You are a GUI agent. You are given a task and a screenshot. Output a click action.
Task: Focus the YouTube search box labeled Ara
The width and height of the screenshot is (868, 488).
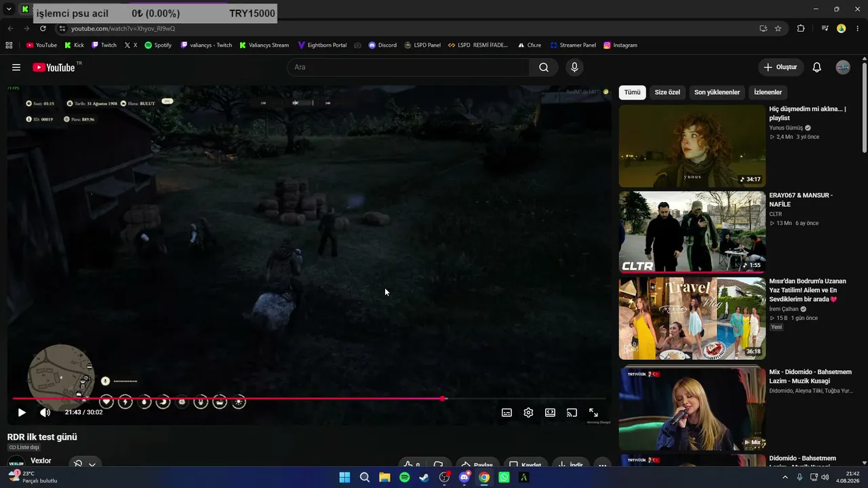click(408, 67)
